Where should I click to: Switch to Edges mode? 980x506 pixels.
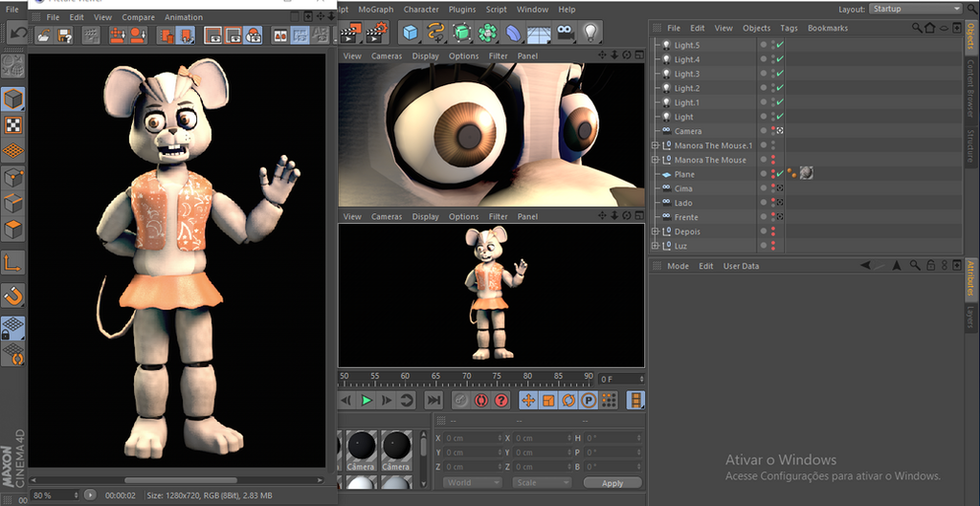click(x=13, y=204)
